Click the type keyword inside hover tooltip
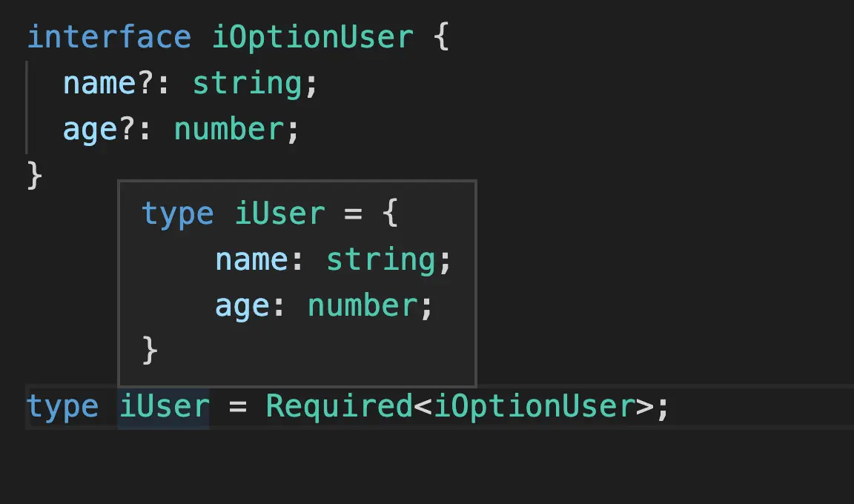This screenshot has height=504, width=854. click(178, 214)
